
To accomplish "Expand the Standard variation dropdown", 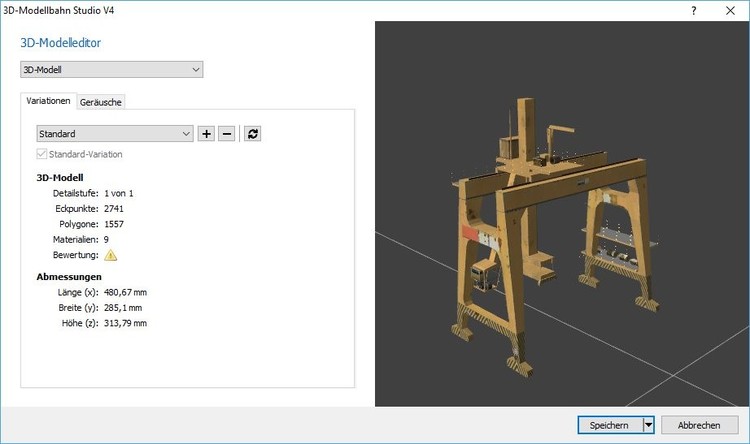I will [x=115, y=134].
